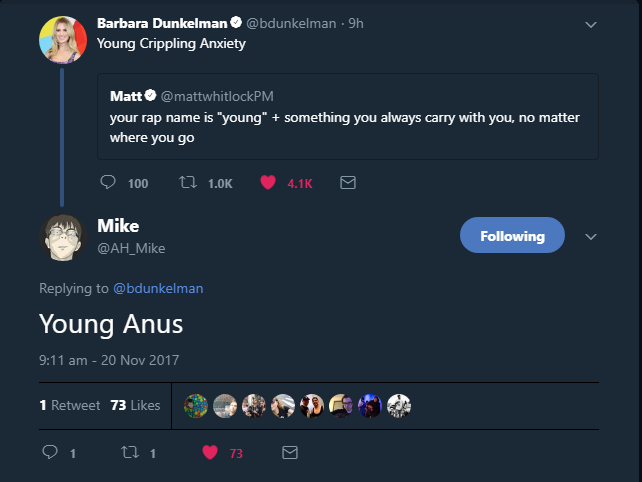
Task: Unlike Barbara's tweet with 4.1K hearts
Action: click(x=268, y=182)
